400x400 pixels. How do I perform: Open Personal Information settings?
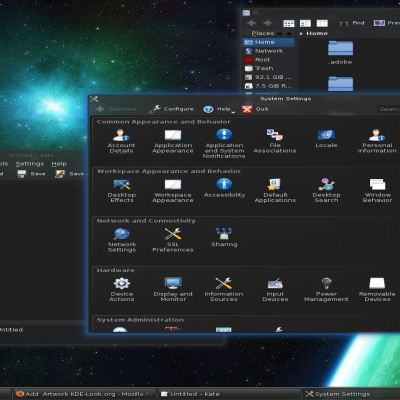pos(377,141)
